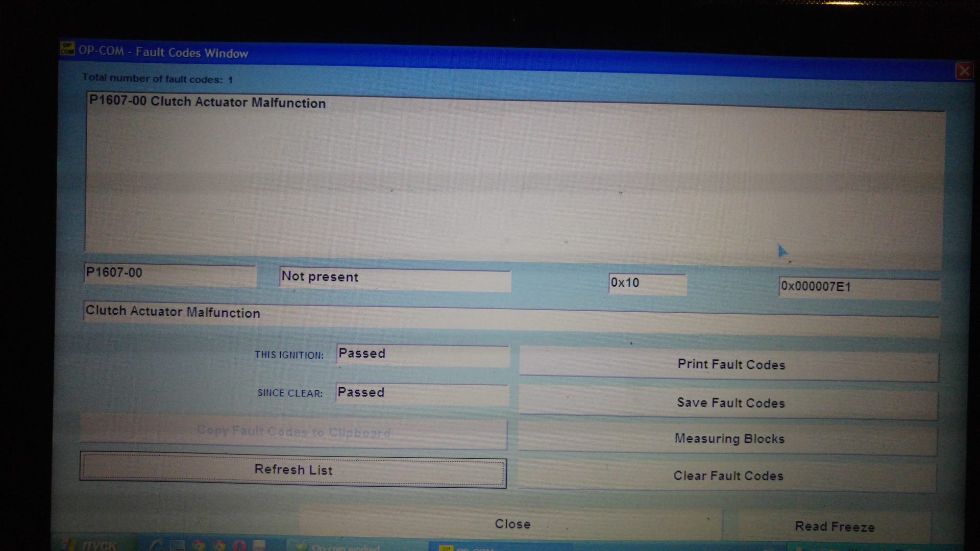Select P1607-00 Clutch Actuator Malfunction list row

click(x=207, y=102)
